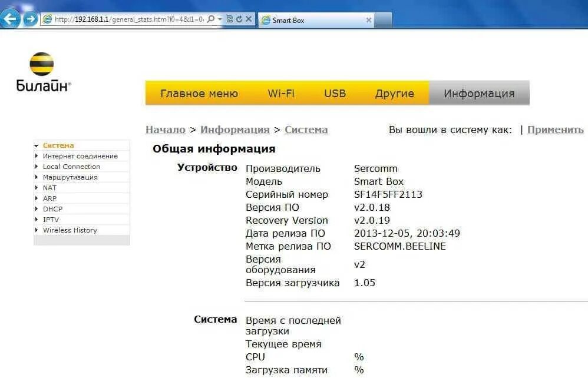
Task: Open the Wi-Fi menu tab
Action: click(x=281, y=93)
